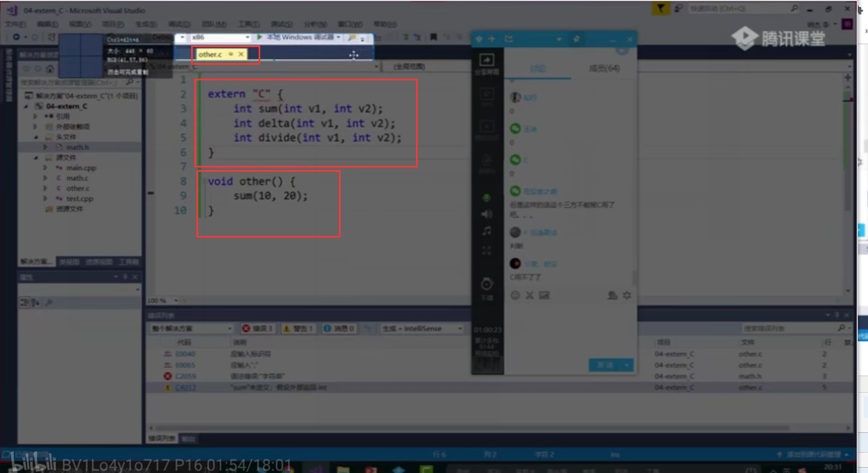Viewport: 868px width, 473px height.
Task: Click the yellow notification flag in the title bar
Action: pyautogui.click(x=660, y=9)
